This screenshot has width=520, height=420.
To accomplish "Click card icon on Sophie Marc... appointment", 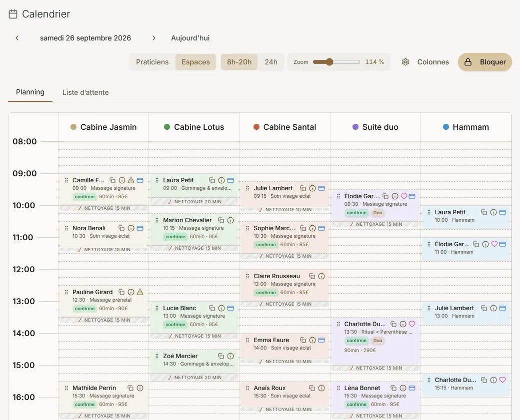I will 321,228.
